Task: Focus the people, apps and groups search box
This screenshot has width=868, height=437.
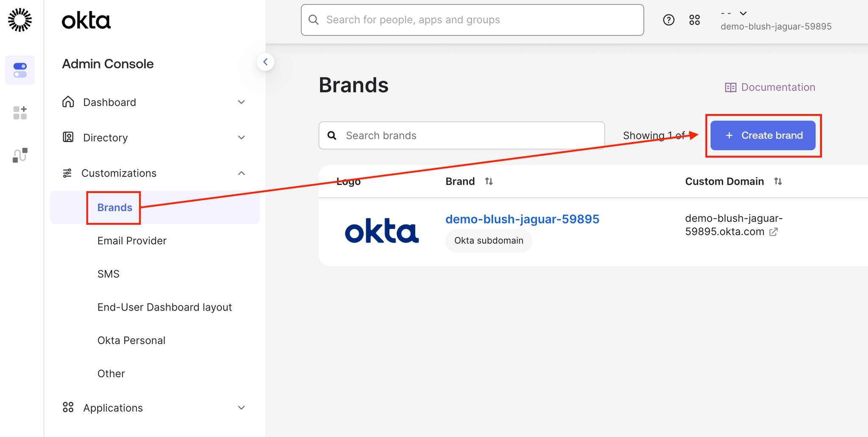Action: 472,20
